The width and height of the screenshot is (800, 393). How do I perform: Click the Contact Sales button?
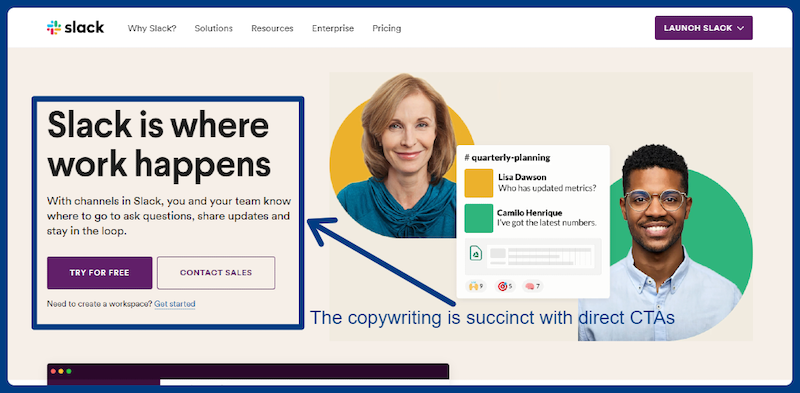coord(216,273)
